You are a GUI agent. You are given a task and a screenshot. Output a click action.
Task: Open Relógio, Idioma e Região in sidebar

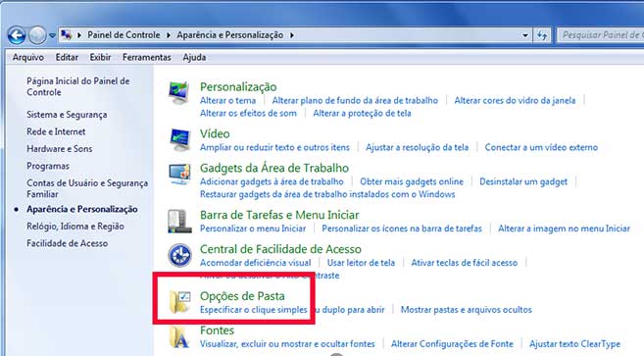pos(75,227)
